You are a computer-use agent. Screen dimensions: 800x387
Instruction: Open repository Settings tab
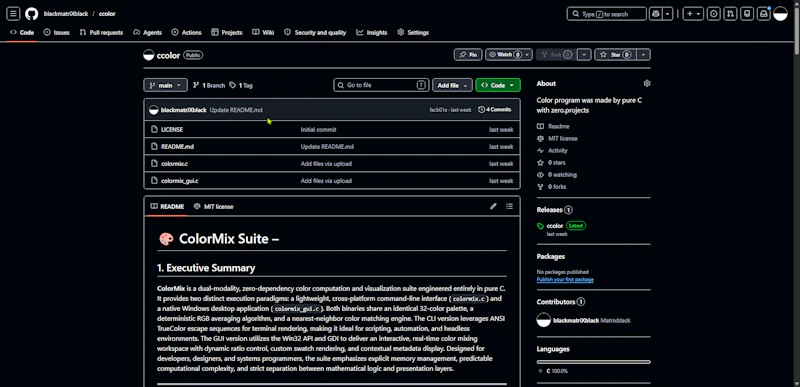click(413, 32)
